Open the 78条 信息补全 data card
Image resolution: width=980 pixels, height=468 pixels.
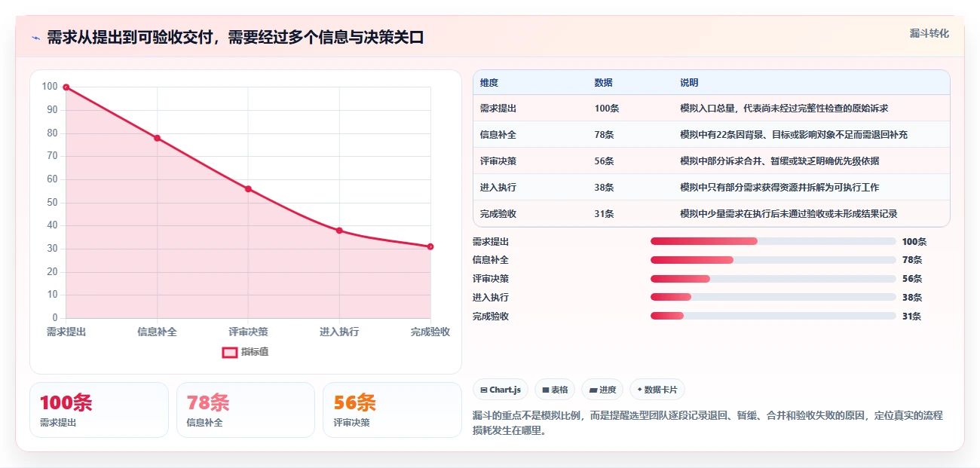click(x=246, y=410)
